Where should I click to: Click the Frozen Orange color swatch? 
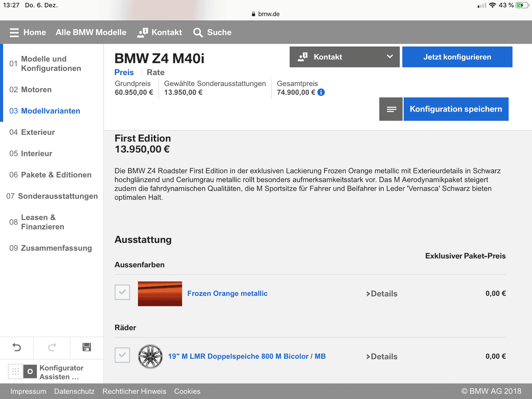(x=160, y=294)
